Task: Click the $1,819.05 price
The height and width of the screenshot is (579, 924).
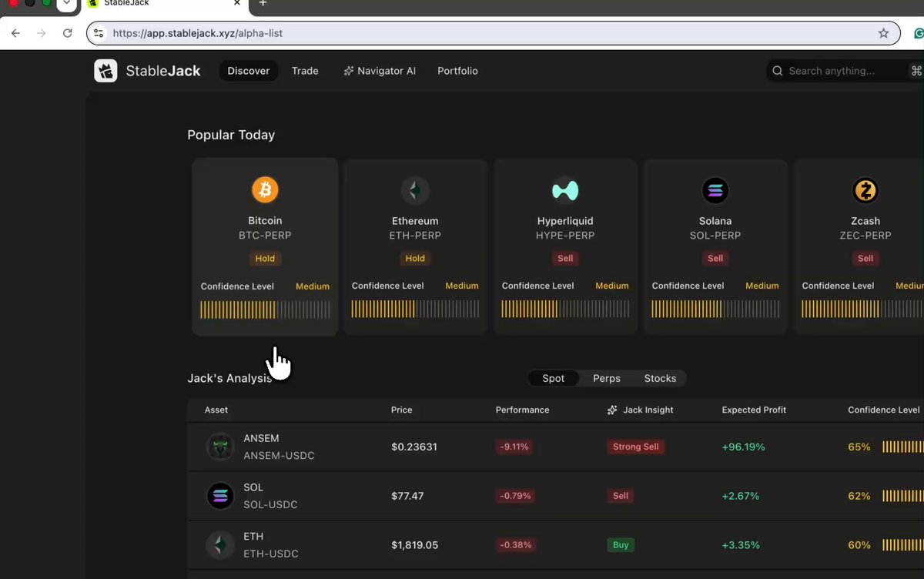Action: pyautogui.click(x=414, y=545)
